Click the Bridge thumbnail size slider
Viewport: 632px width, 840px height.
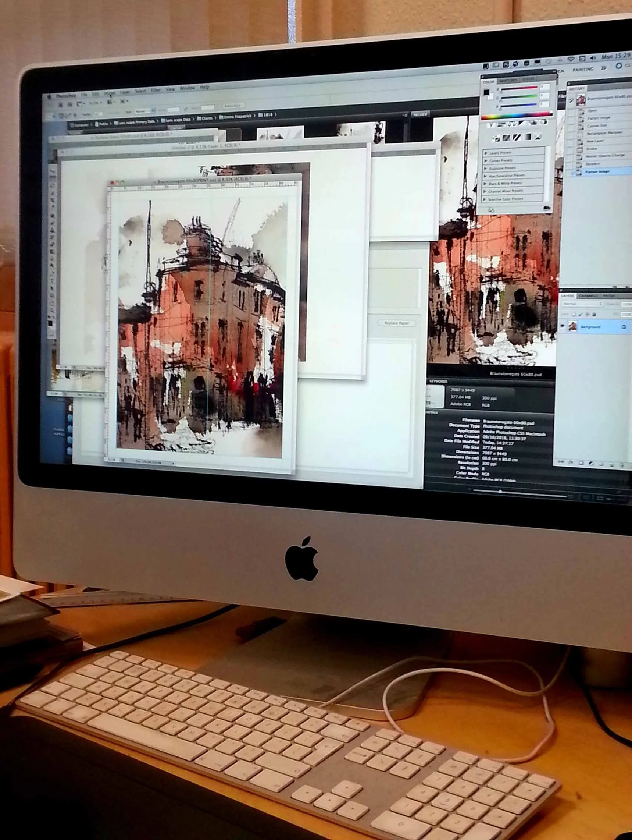tap(520, 494)
